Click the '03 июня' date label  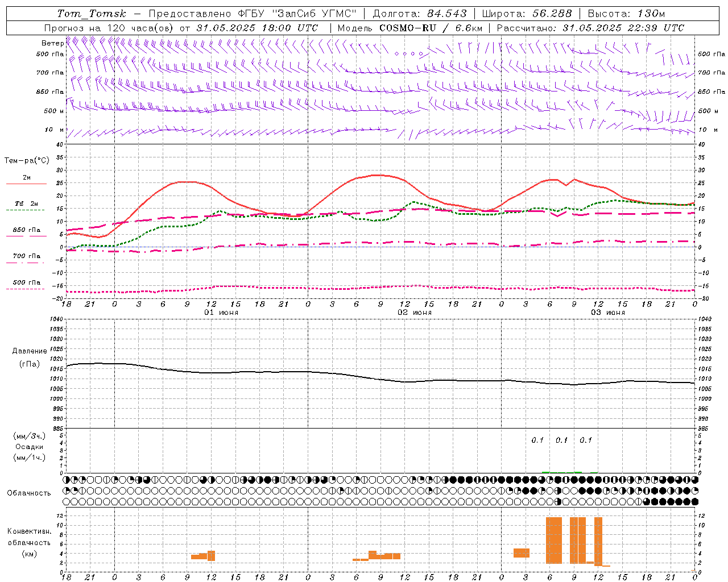coord(608,313)
